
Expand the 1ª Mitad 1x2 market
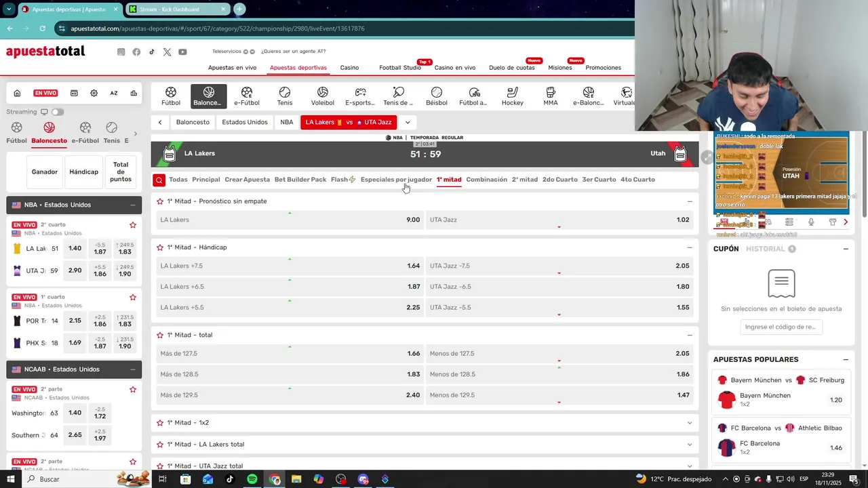click(x=690, y=423)
